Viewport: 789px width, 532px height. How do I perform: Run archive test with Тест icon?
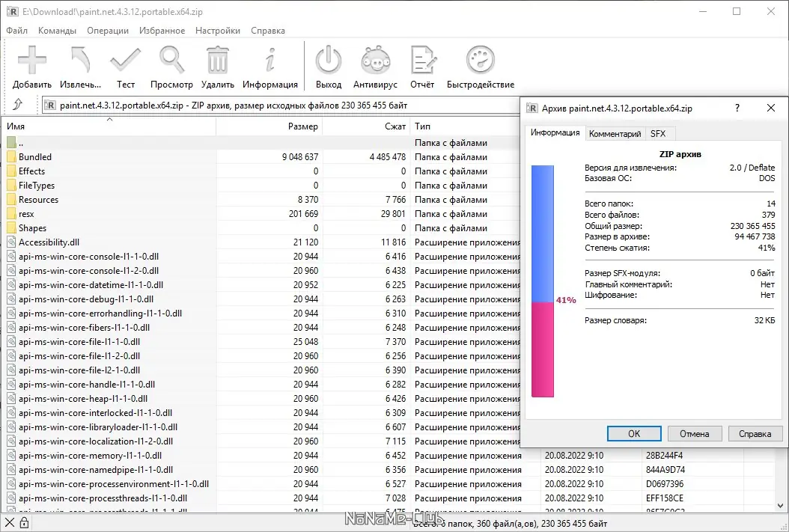tap(125, 61)
